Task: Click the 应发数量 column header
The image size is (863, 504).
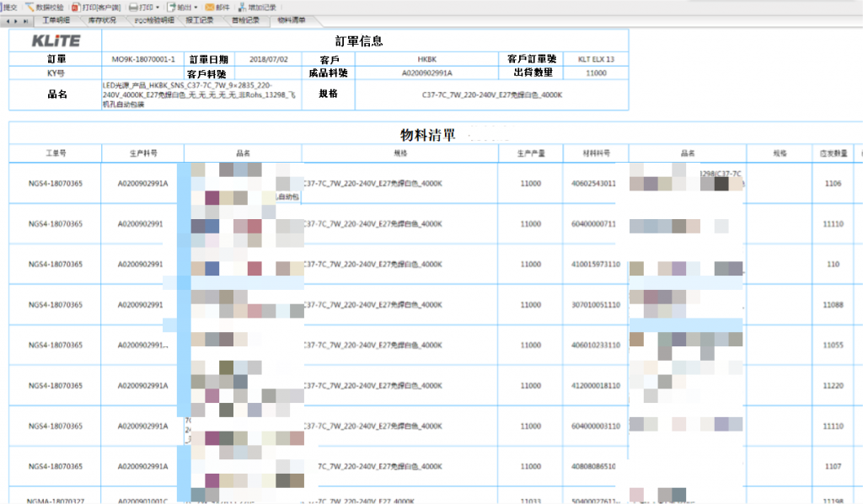Action: (x=834, y=153)
